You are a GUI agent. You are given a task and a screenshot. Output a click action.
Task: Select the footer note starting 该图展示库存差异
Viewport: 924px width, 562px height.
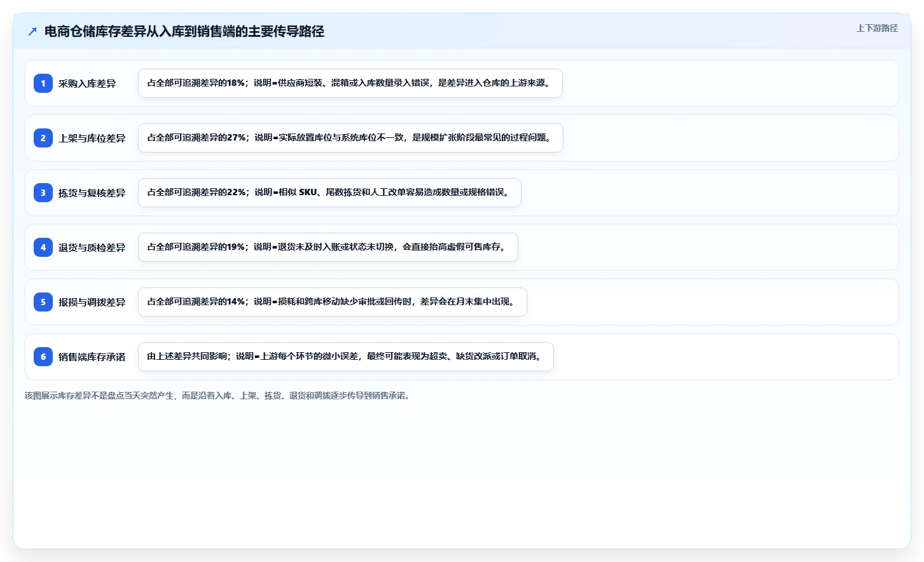(x=219, y=395)
